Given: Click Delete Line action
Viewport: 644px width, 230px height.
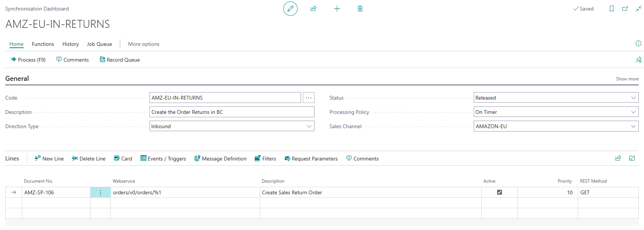Looking at the screenshot, I should (x=89, y=159).
